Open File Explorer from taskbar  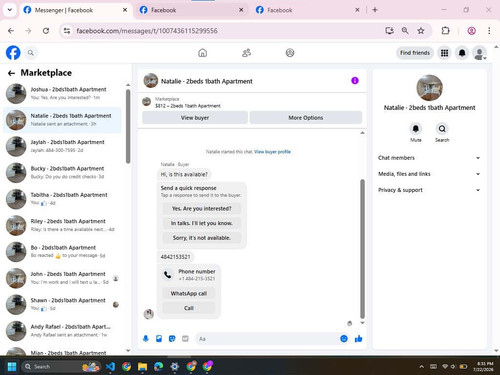point(142,366)
